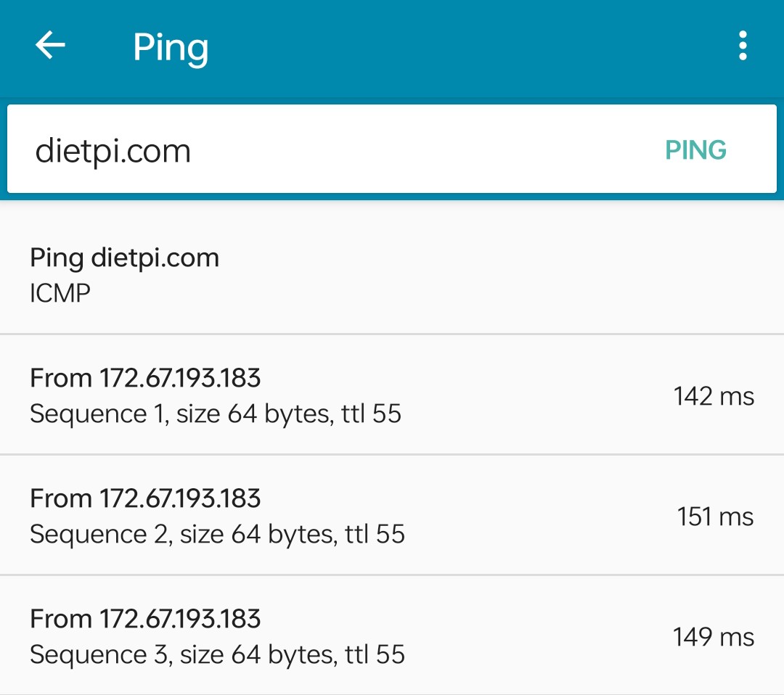Click the Sequence 1, size 64 bytes text
Viewport: 784px width, 695px height.
click(182, 414)
